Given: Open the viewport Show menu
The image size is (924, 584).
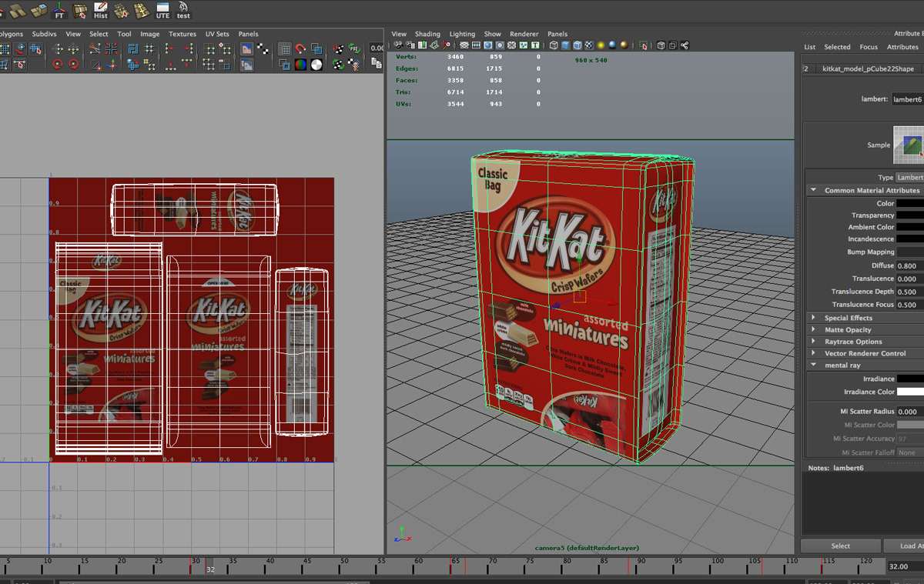Looking at the screenshot, I should tap(493, 34).
